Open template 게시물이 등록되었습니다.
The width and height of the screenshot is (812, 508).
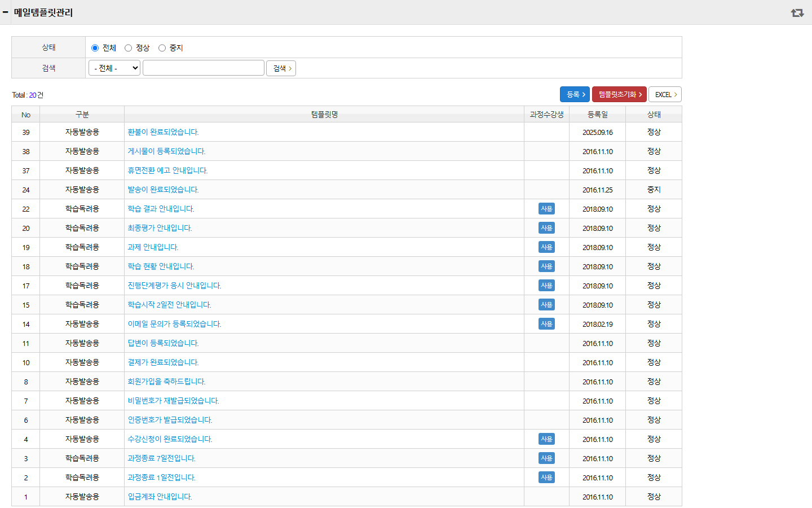pos(166,151)
